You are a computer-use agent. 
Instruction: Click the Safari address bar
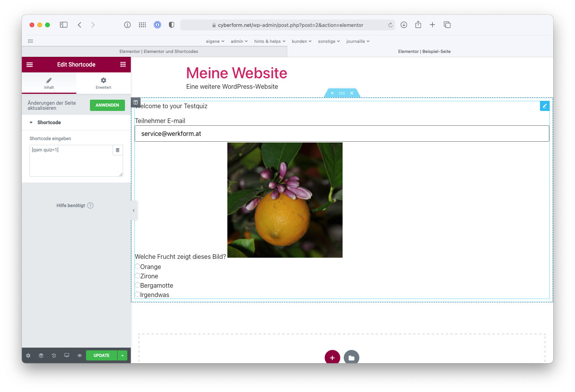coord(287,25)
